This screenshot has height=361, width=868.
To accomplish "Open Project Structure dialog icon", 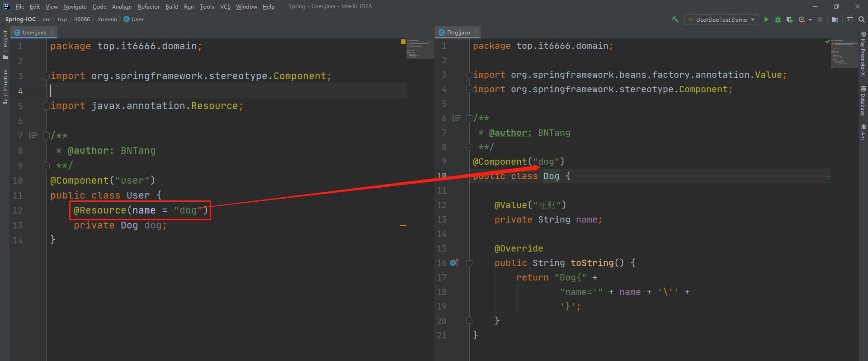I will 835,19.
